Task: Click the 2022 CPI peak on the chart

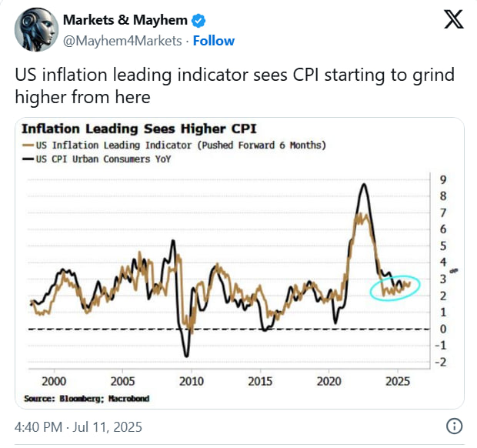Action: (363, 185)
